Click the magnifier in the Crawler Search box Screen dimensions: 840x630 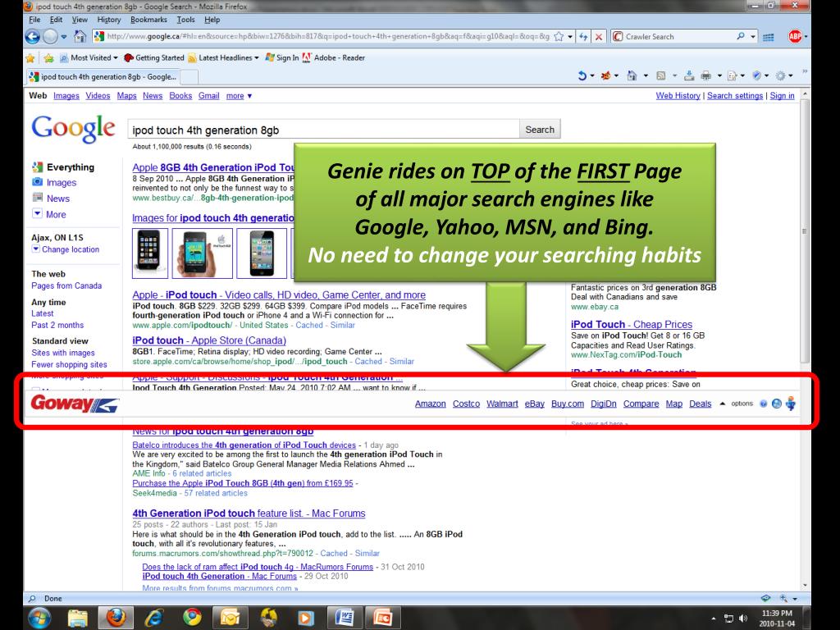(741, 36)
